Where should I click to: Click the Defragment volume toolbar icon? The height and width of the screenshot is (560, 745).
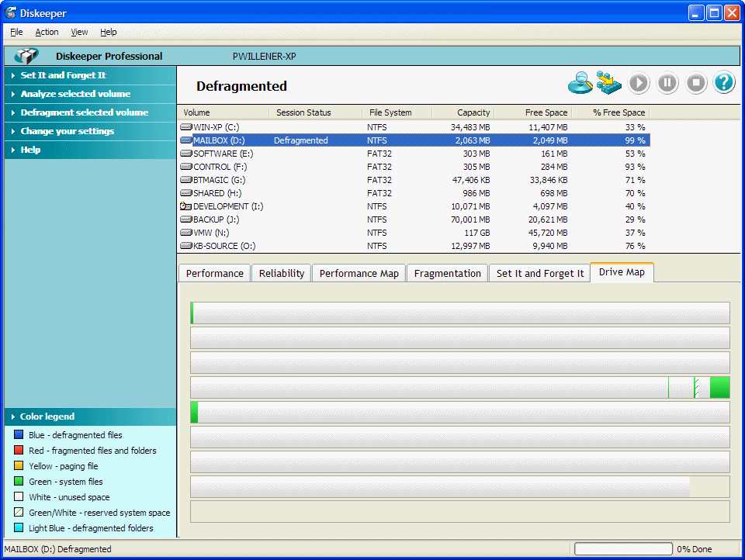(x=608, y=83)
